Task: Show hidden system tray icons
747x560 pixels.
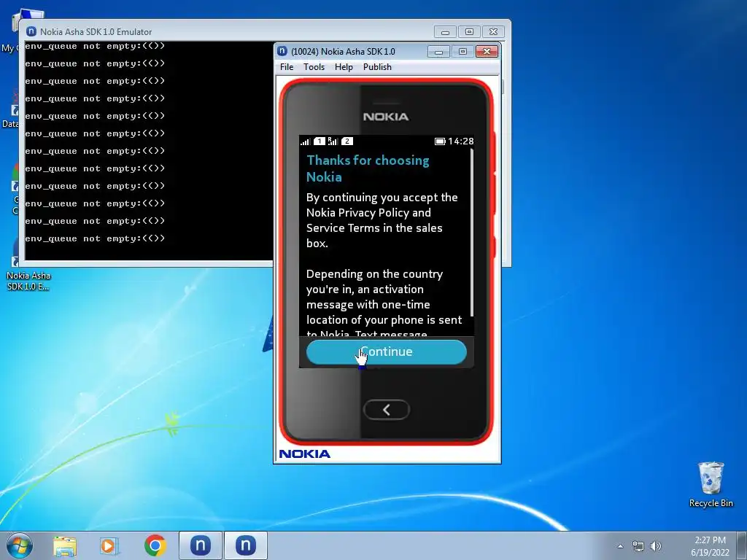Action: coord(620,546)
